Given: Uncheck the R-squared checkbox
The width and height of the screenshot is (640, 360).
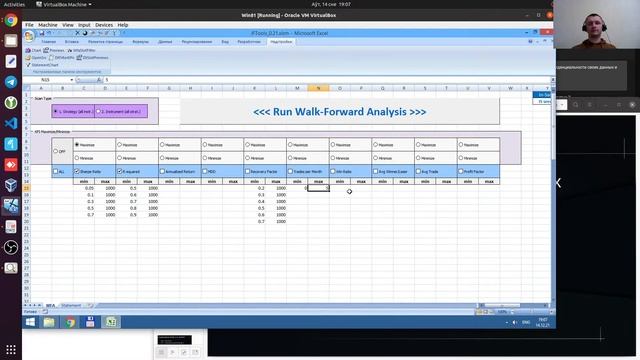Looking at the screenshot, I should click(x=120, y=171).
